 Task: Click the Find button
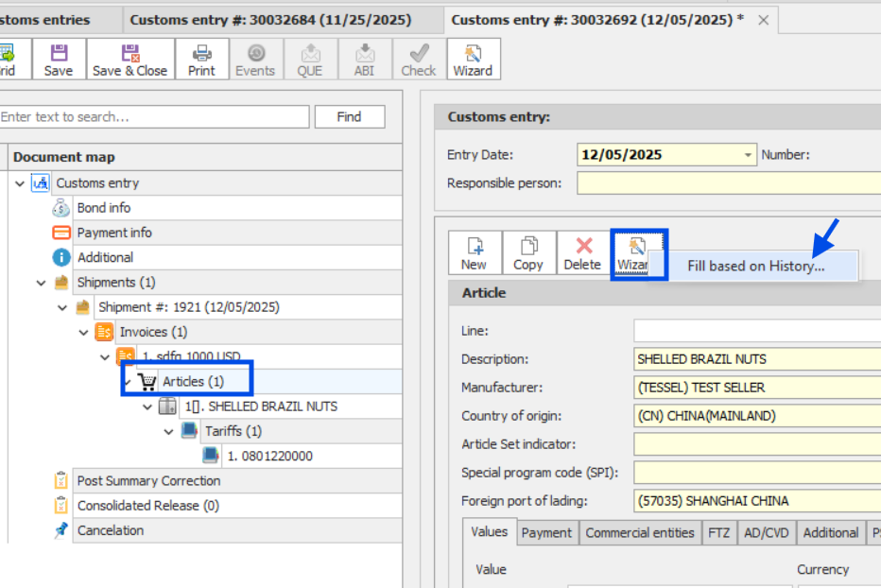(x=349, y=116)
